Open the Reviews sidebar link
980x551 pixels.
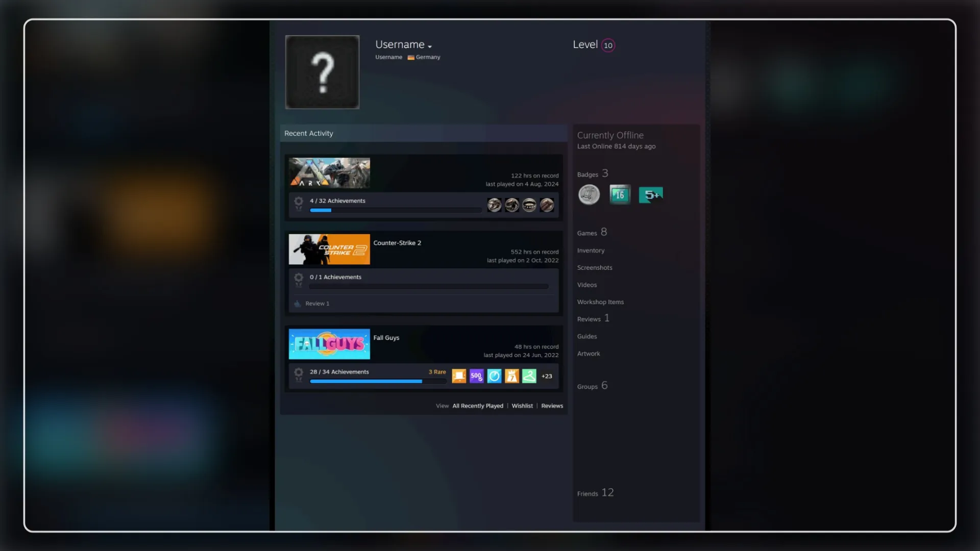(593, 319)
